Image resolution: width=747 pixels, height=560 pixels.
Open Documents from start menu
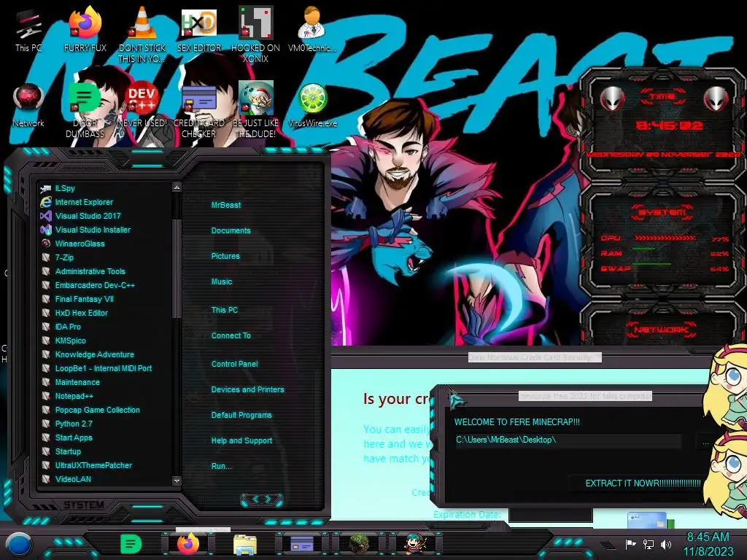click(x=231, y=230)
